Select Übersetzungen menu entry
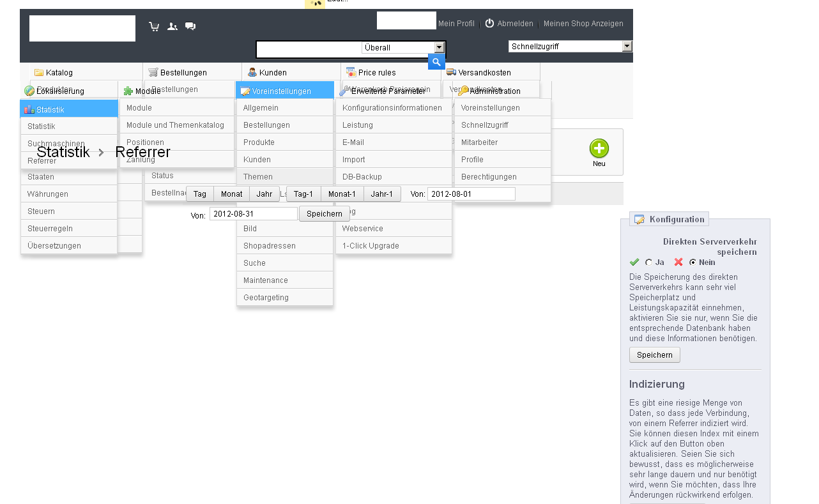 (69, 245)
